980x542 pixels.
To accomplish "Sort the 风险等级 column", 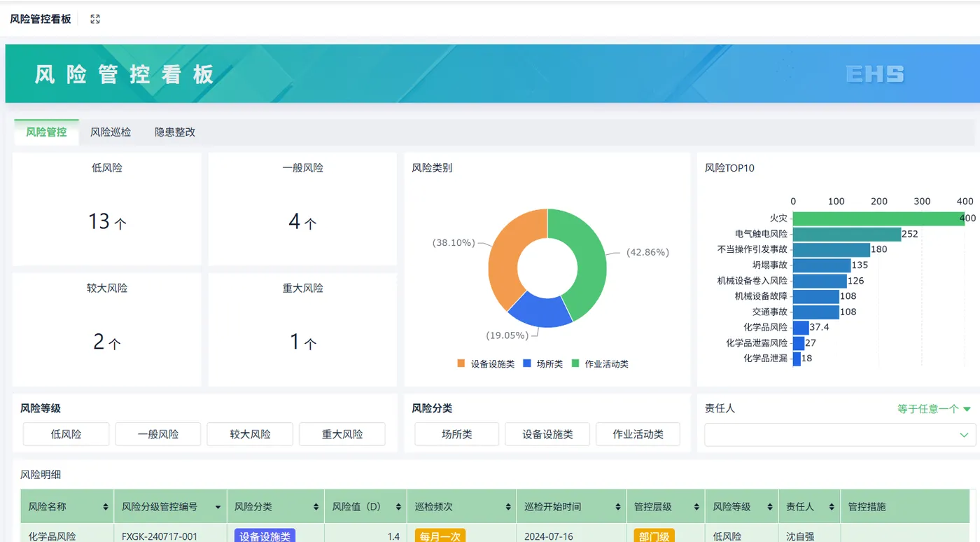I will [770, 507].
